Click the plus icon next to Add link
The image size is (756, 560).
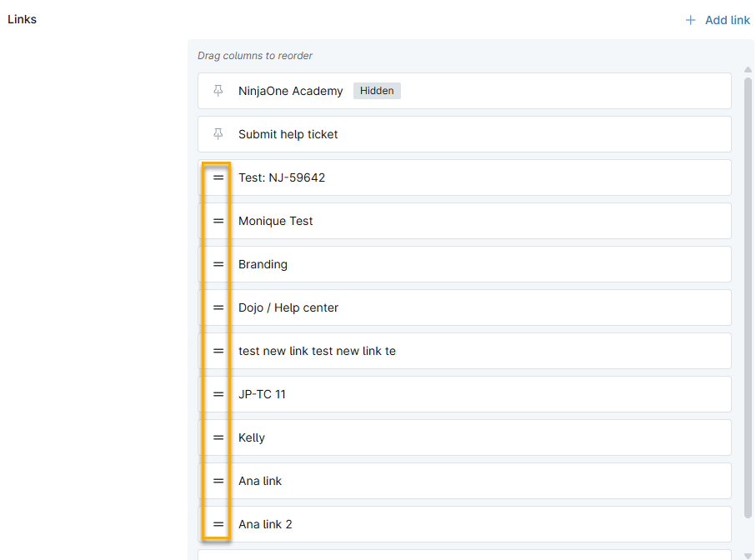(690, 20)
